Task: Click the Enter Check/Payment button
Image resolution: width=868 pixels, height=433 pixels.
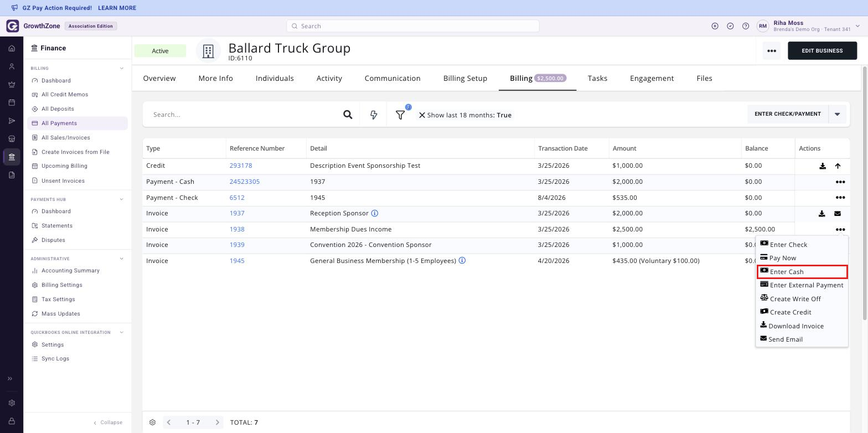Action: (788, 114)
